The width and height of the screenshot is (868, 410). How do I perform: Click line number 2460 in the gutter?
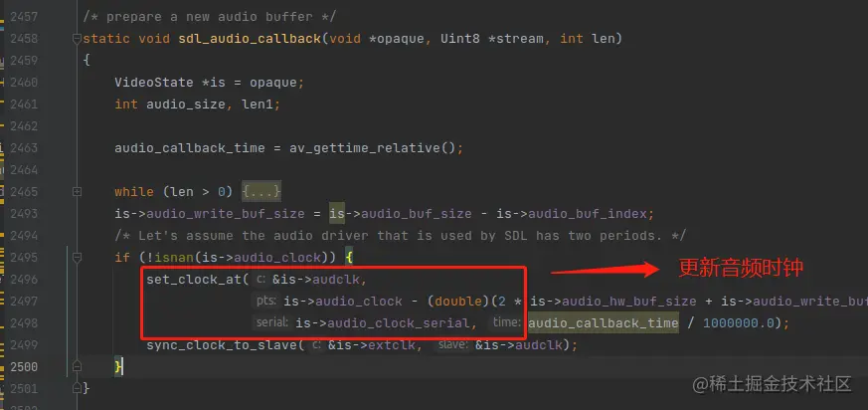coord(24,83)
